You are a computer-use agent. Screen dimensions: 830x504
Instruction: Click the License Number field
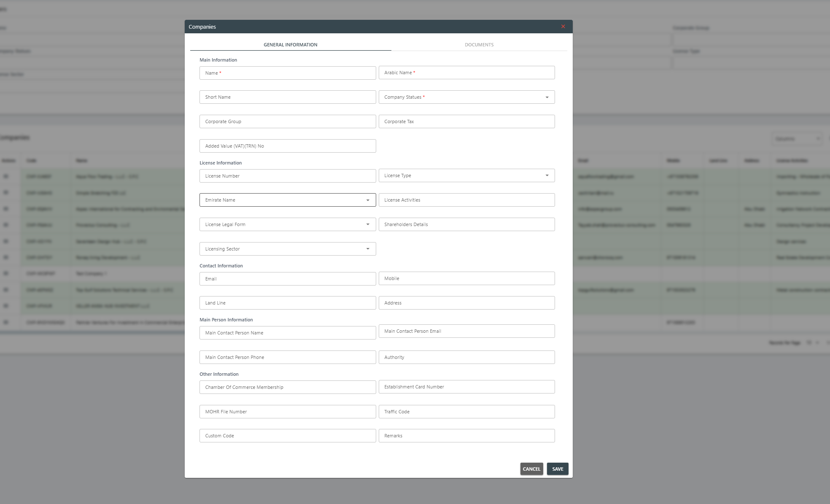pos(288,176)
